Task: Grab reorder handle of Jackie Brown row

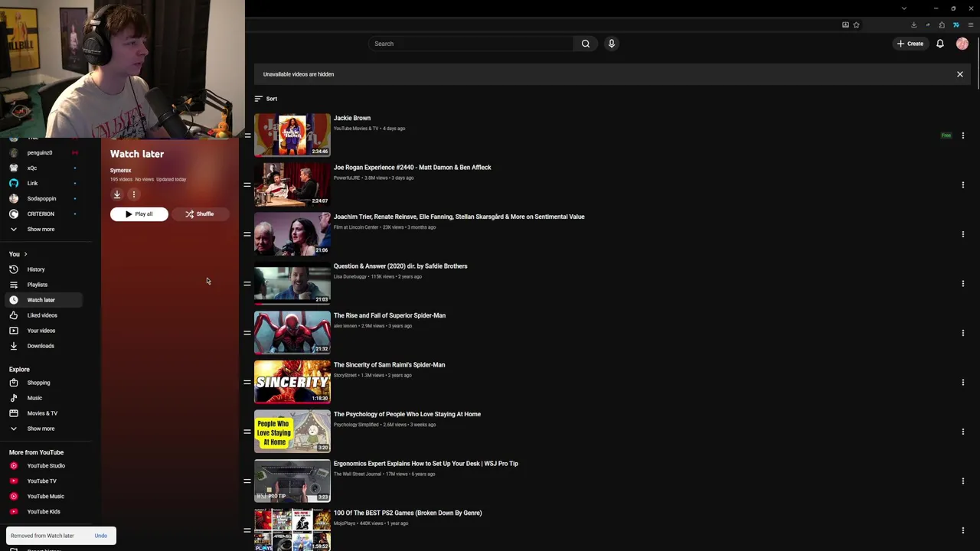Action: [x=247, y=135]
